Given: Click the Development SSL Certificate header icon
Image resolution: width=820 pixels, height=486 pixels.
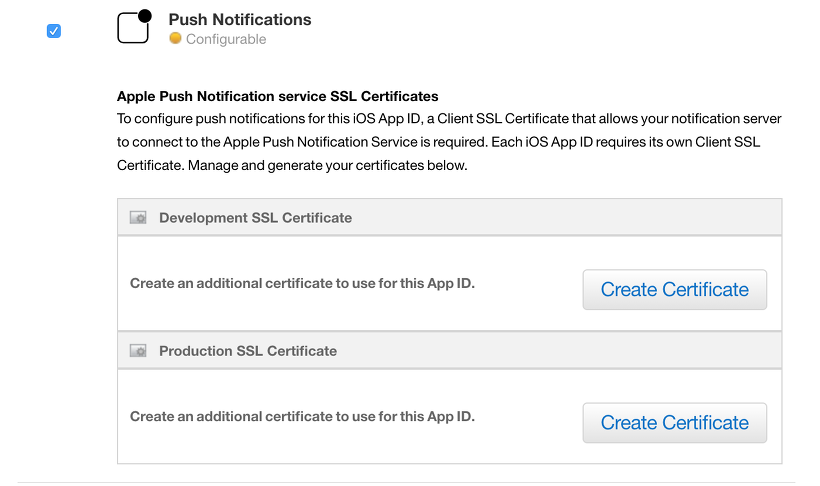Looking at the screenshot, I should click(x=138, y=218).
